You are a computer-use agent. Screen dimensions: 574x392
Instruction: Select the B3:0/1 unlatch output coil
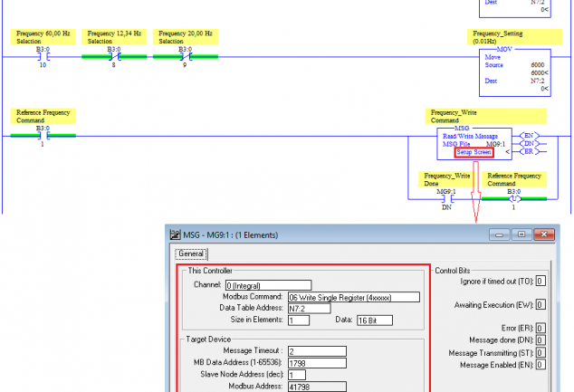[514, 199]
